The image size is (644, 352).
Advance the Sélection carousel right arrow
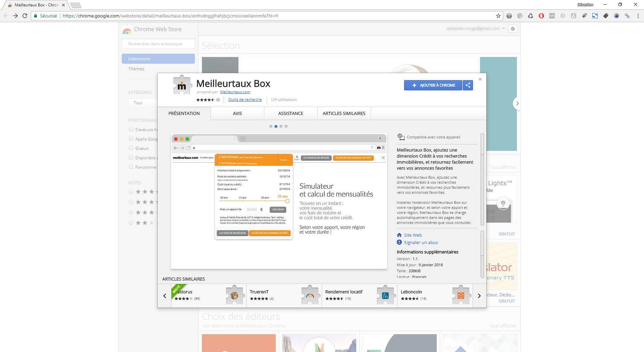click(x=517, y=104)
